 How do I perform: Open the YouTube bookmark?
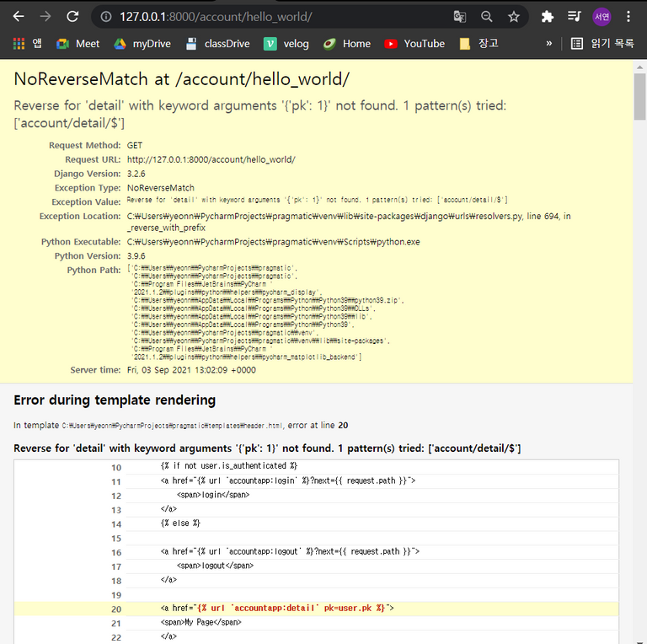[414, 43]
